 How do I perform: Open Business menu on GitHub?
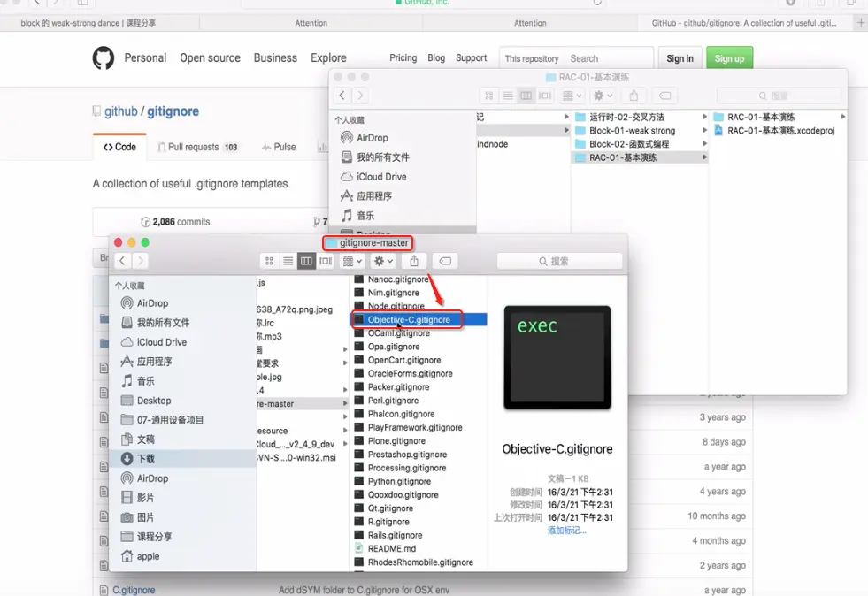(x=275, y=57)
